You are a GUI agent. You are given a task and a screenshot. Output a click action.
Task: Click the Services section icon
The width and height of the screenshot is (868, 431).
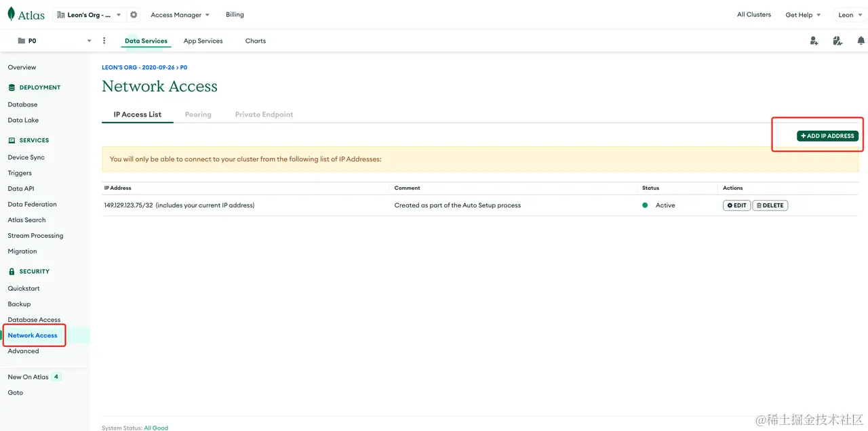[x=12, y=140]
